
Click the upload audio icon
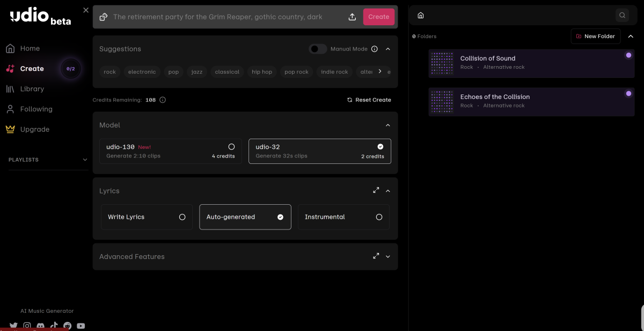(352, 17)
